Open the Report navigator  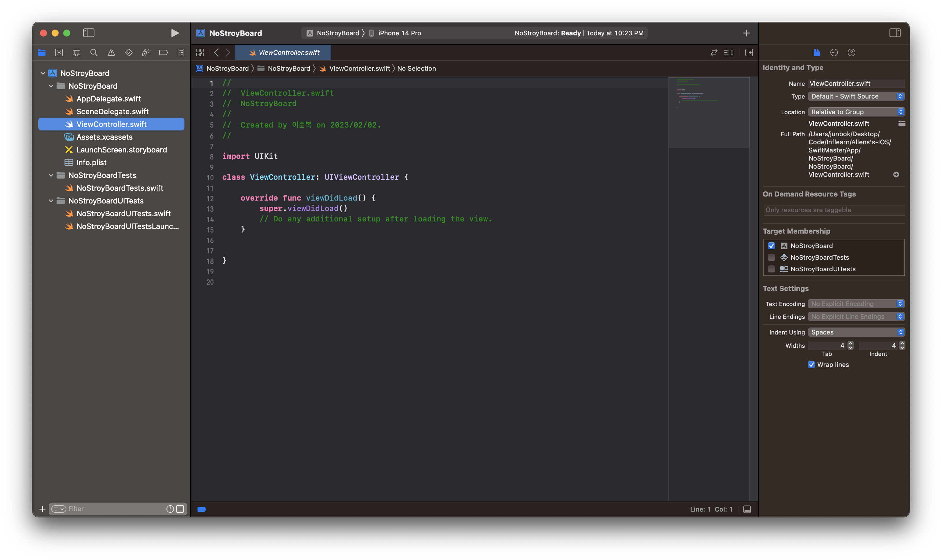[x=181, y=52]
